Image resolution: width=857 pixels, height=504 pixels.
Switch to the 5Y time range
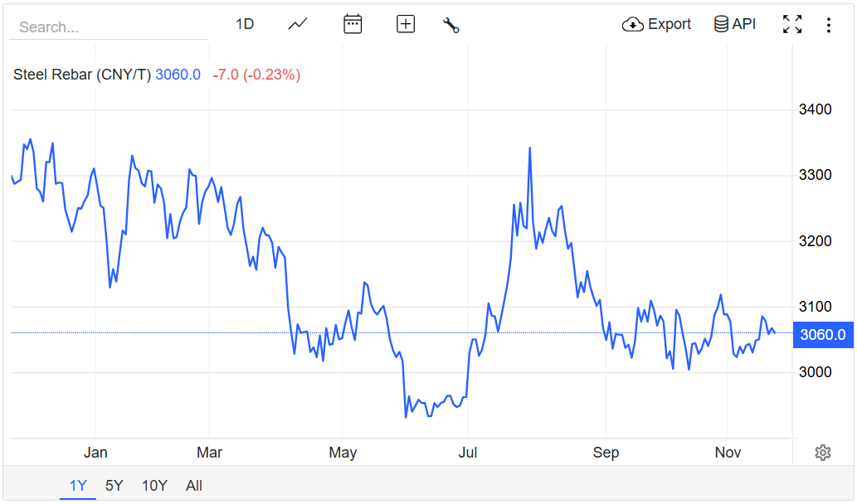pos(114,486)
